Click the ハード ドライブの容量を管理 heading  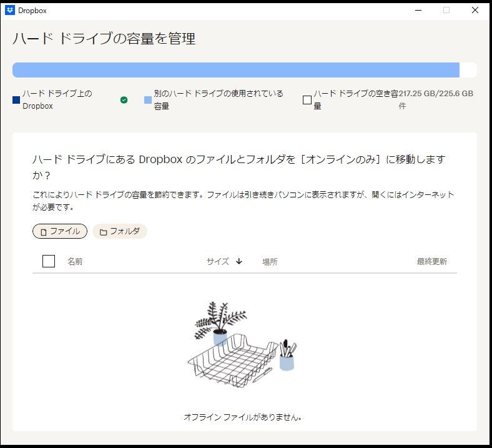[104, 38]
